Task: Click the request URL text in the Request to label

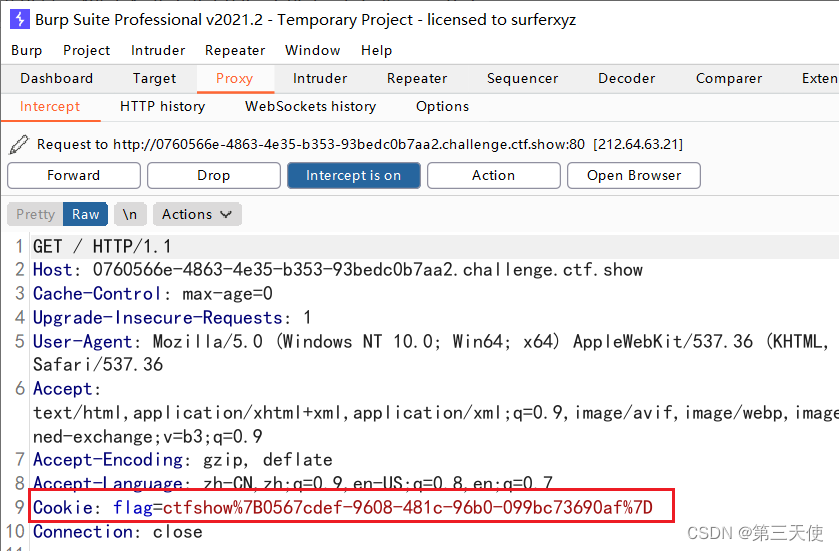Action: click(x=349, y=144)
